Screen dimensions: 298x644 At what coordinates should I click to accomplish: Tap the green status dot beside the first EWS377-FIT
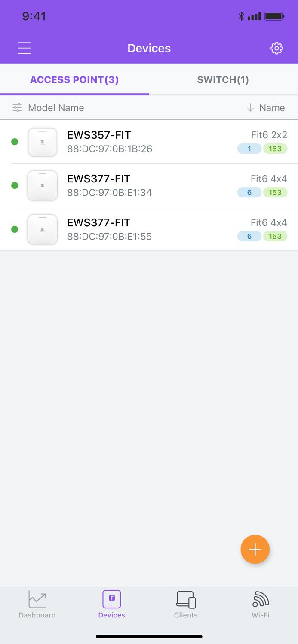coord(15,185)
